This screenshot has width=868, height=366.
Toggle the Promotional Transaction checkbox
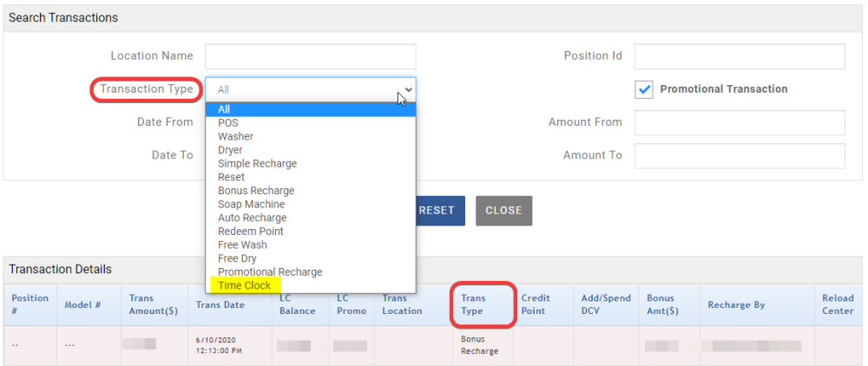tap(644, 89)
